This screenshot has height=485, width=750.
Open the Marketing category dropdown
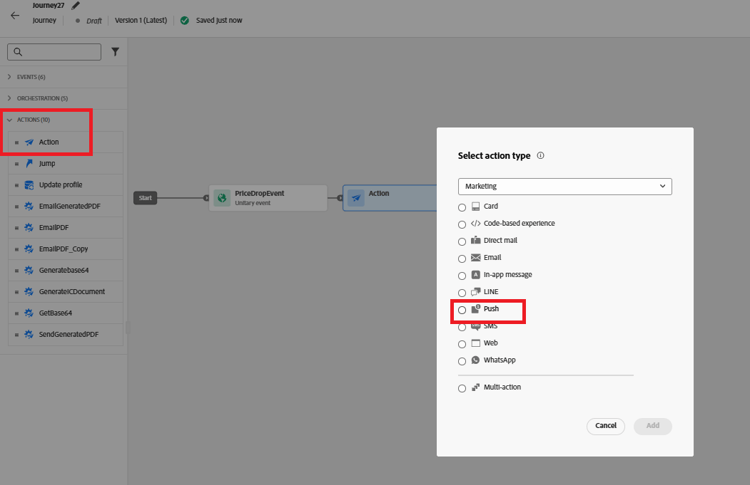pos(565,186)
